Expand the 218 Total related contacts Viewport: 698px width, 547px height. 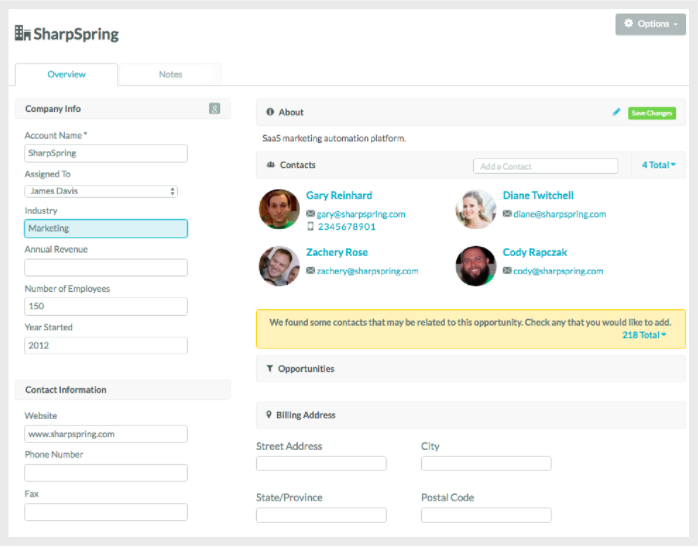pos(644,335)
